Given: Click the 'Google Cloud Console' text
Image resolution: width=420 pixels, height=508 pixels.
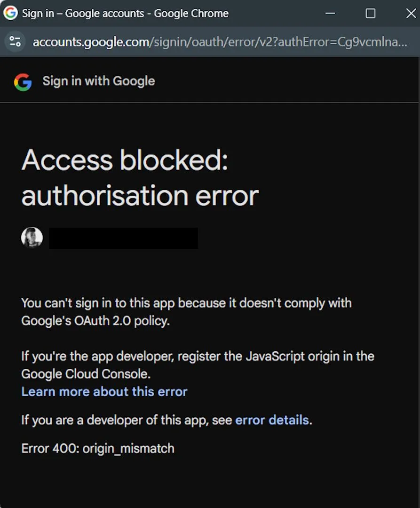Looking at the screenshot, I should point(85,374).
